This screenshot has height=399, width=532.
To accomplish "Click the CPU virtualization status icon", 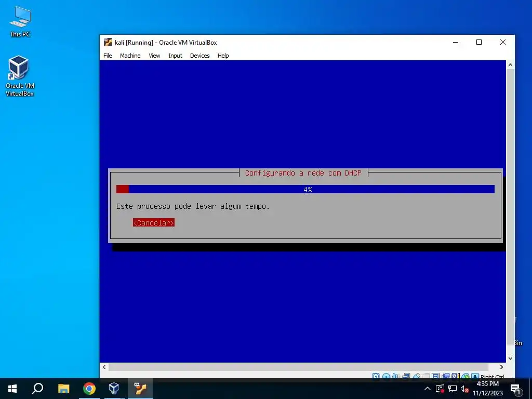I will click(455, 376).
